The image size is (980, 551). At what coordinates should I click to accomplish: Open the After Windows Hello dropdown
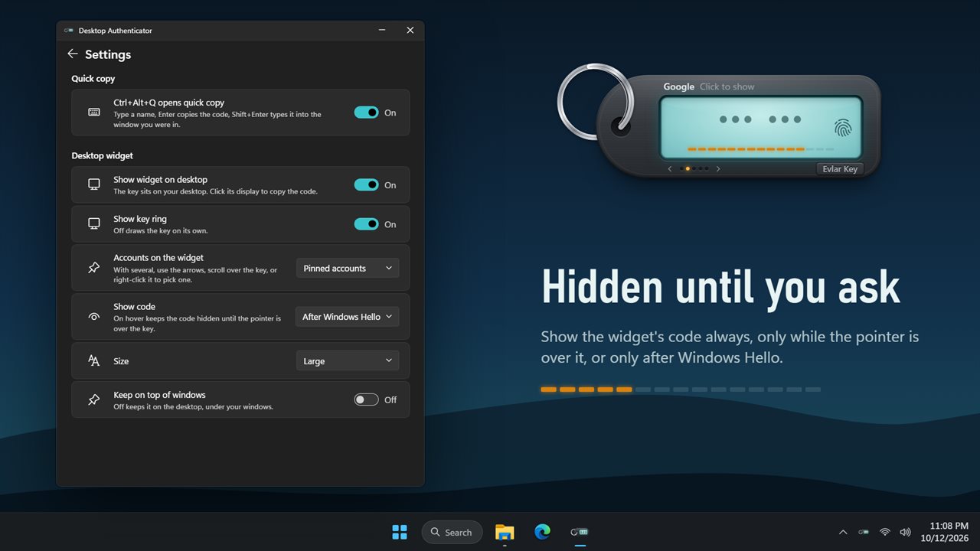point(348,317)
